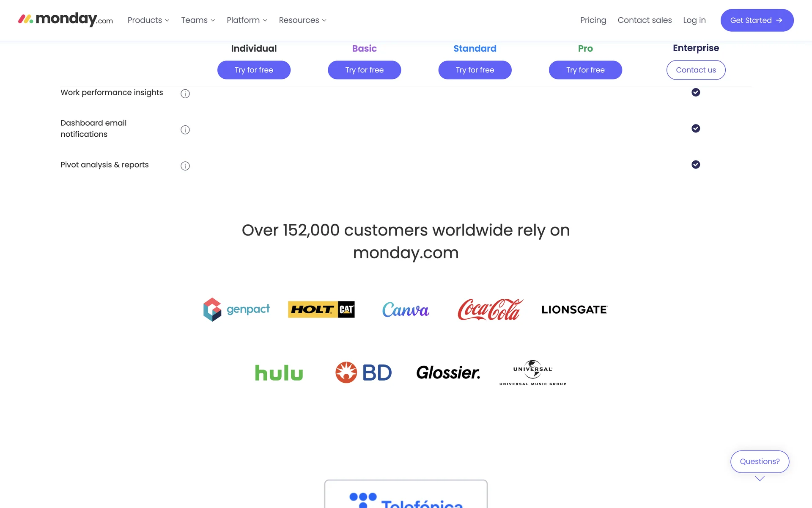This screenshot has width=812, height=508.
Task: Click the monday.com logo
Action: 66,19
